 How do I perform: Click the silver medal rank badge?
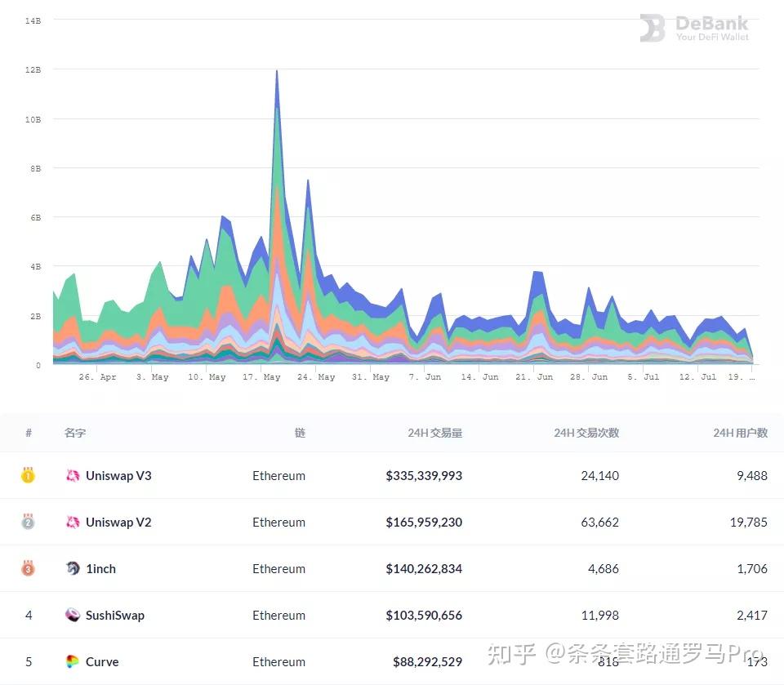pos(28,522)
